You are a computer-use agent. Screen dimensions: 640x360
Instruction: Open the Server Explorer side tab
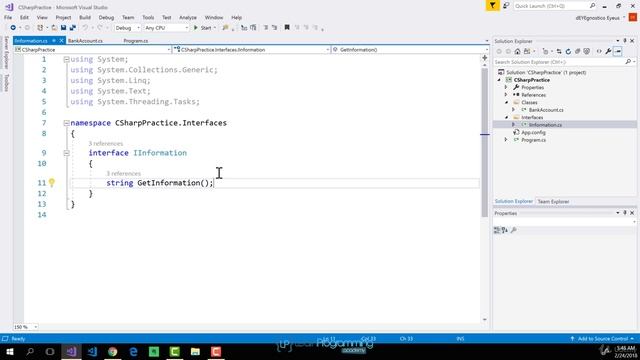click(x=6, y=52)
